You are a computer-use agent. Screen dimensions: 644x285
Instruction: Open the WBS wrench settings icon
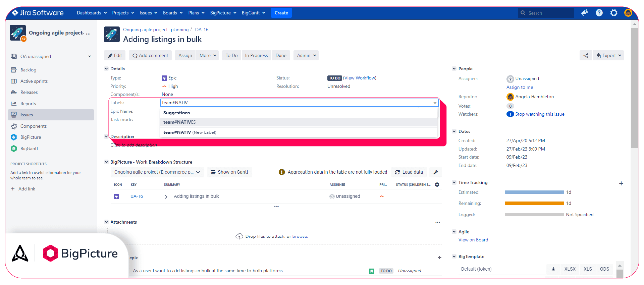[436, 172]
